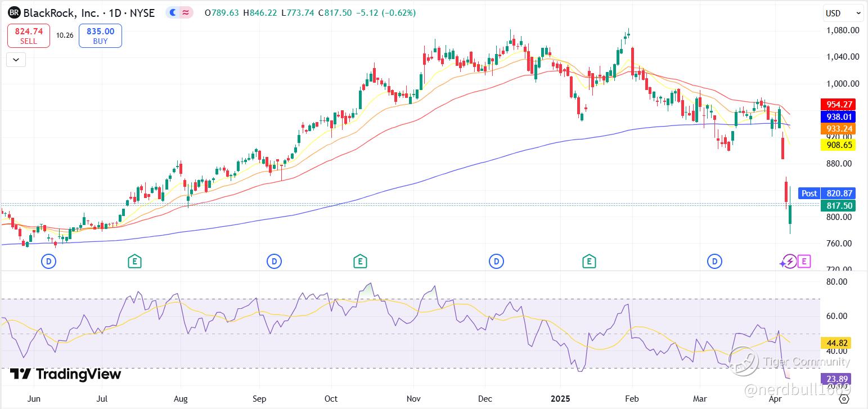The image size is (868, 409).
Task: Click the earnings E marker in October
Action: (360, 261)
